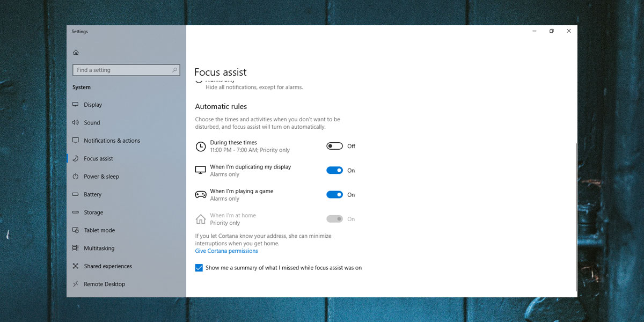The image size is (644, 322).
Task: Click the Automatic rules heading
Action: [x=221, y=106]
